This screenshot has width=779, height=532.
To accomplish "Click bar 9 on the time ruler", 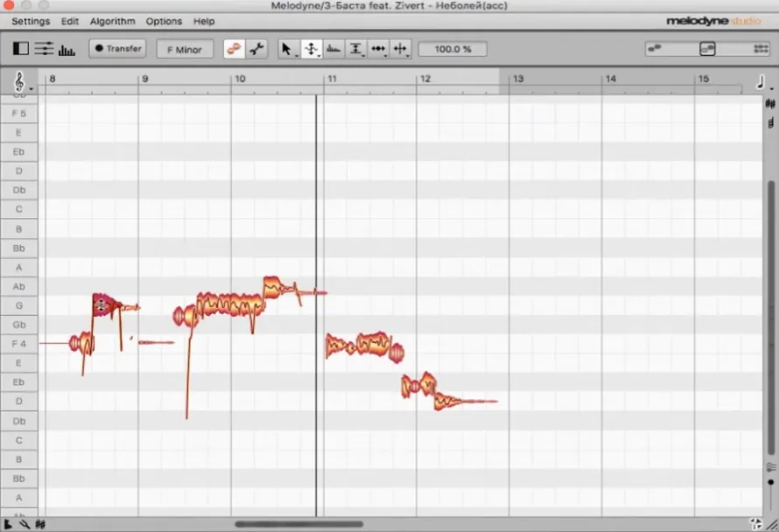I will tap(144, 79).
